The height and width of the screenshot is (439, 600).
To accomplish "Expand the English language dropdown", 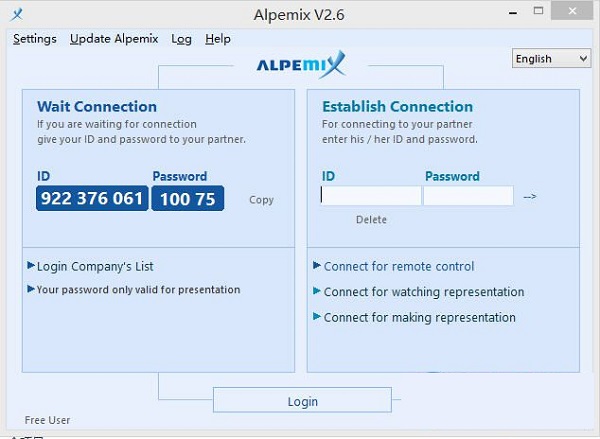I will pyautogui.click(x=552, y=59).
